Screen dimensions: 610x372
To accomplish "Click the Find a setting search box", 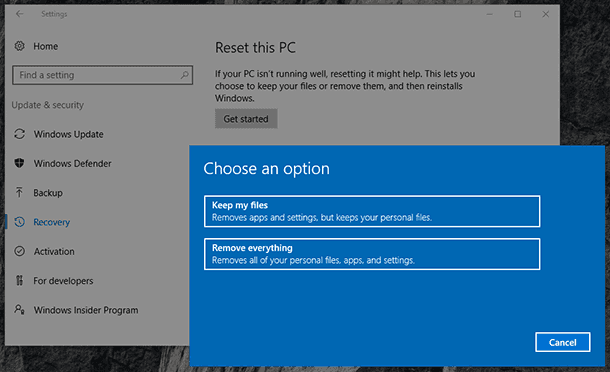I will point(103,75).
